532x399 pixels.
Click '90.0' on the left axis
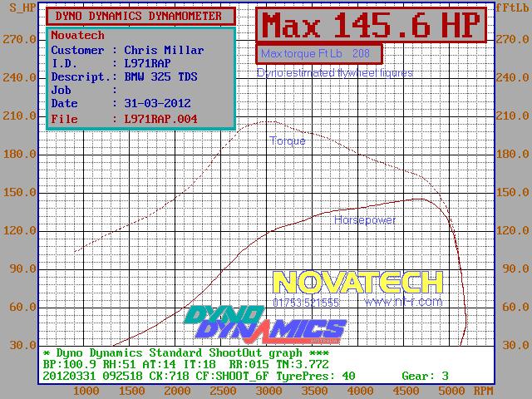(23, 269)
